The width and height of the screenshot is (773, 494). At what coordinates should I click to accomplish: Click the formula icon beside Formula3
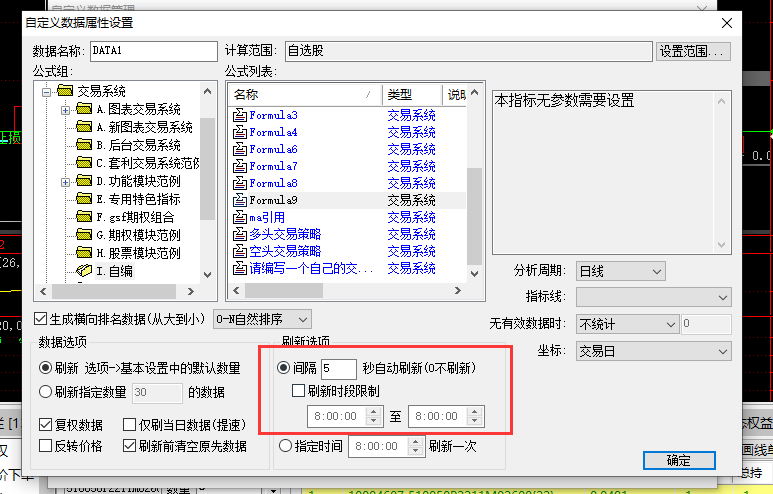coord(240,115)
